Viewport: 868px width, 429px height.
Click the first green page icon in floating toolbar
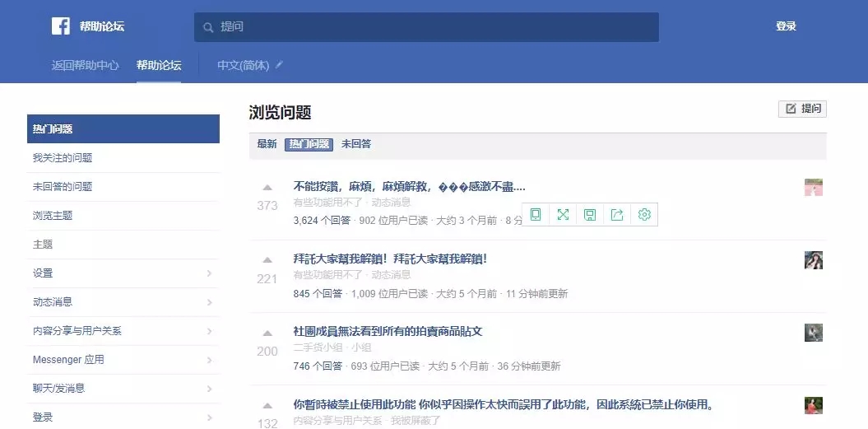click(536, 214)
